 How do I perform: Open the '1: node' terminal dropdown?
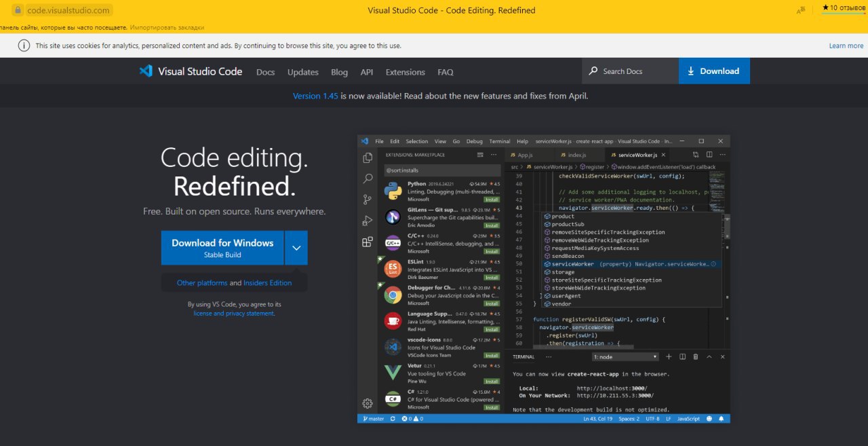point(625,356)
